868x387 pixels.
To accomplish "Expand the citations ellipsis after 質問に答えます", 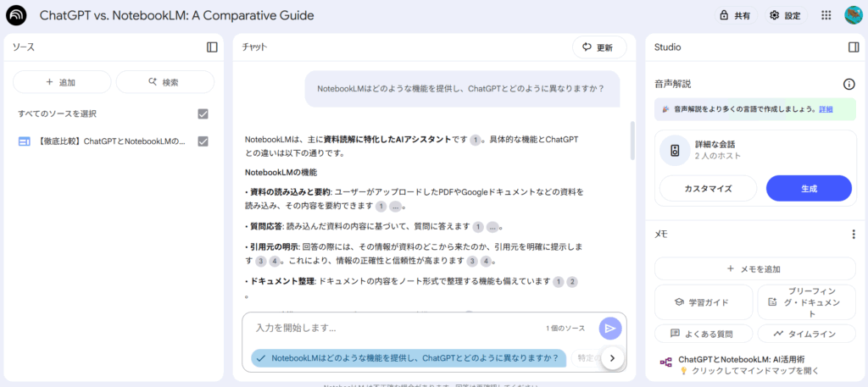I will pos(492,227).
